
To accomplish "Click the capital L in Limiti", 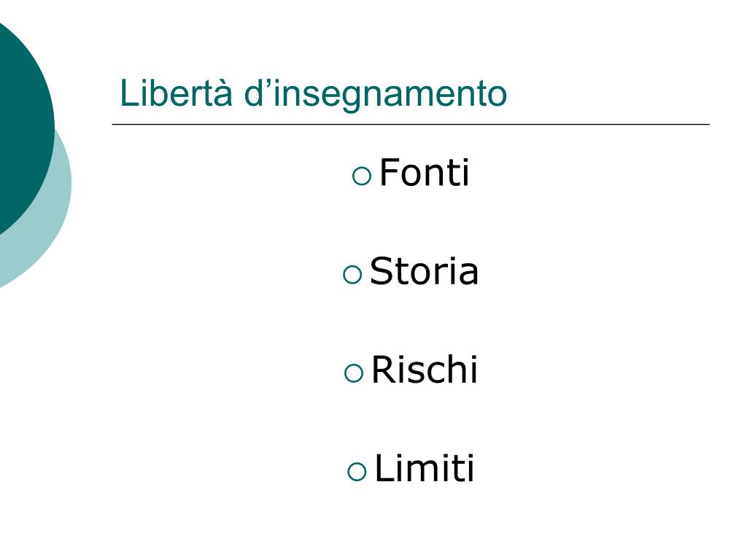I will [384, 467].
